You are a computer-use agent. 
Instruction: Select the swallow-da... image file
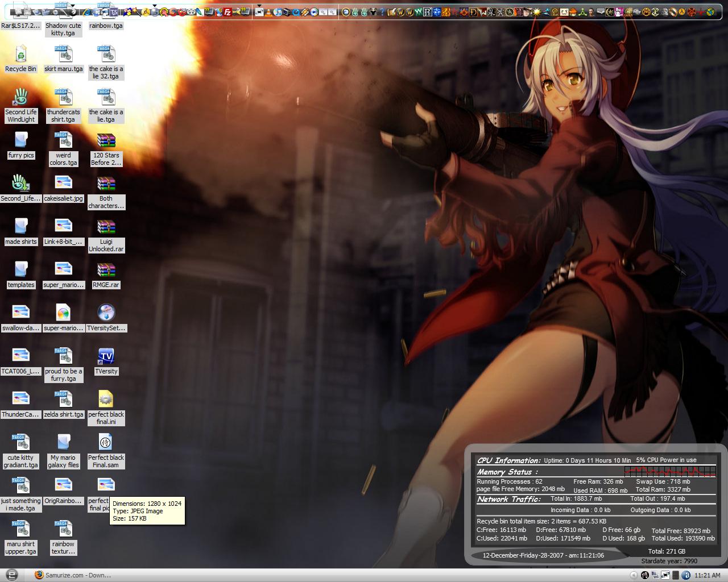tap(21, 318)
